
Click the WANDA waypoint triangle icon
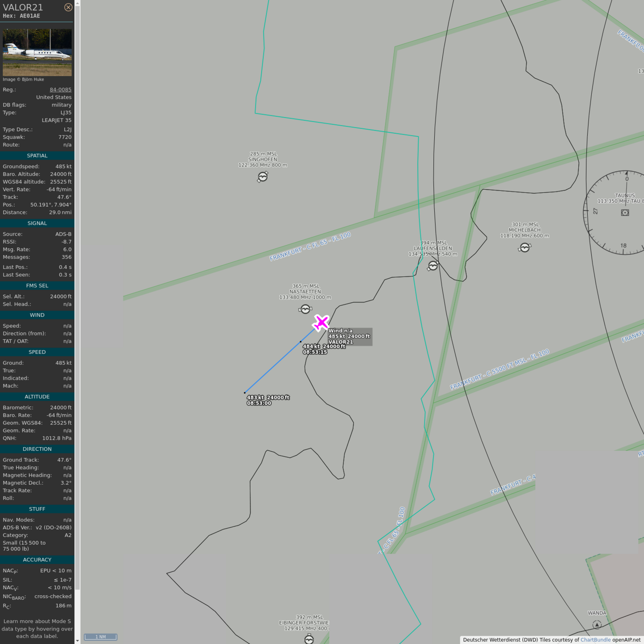click(597, 625)
